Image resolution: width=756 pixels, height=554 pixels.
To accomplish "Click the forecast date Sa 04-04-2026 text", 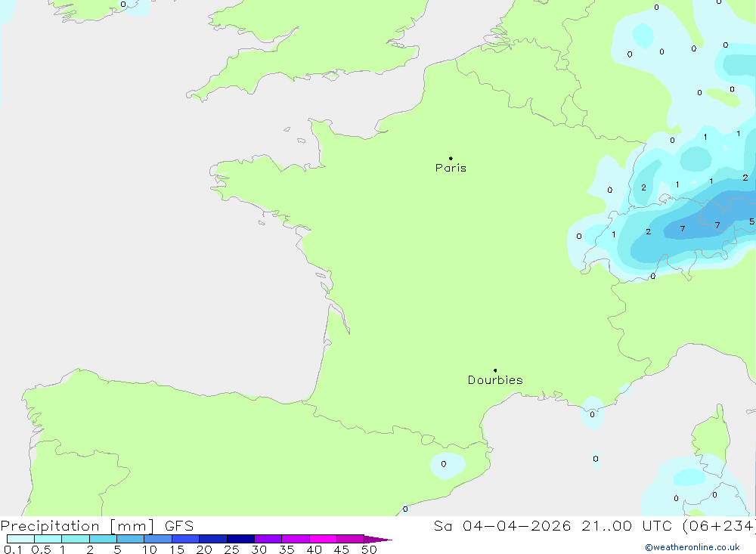I will click(x=502, y=525).
